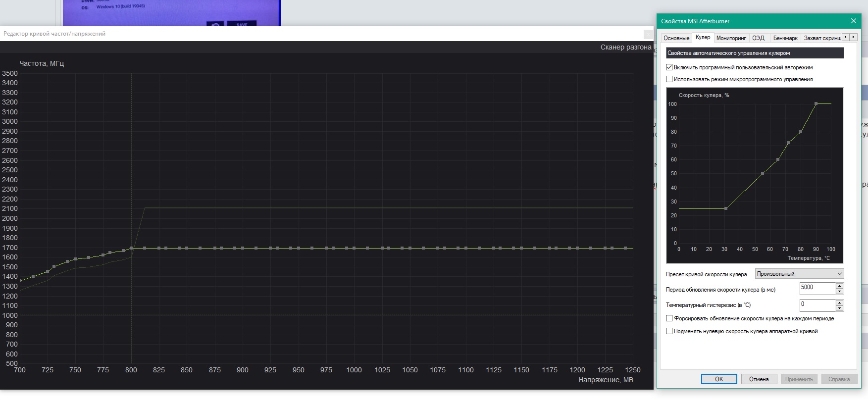Screen dimensions: 868x404
Task: Decrease the fan speed update period value
Action: 839,291
